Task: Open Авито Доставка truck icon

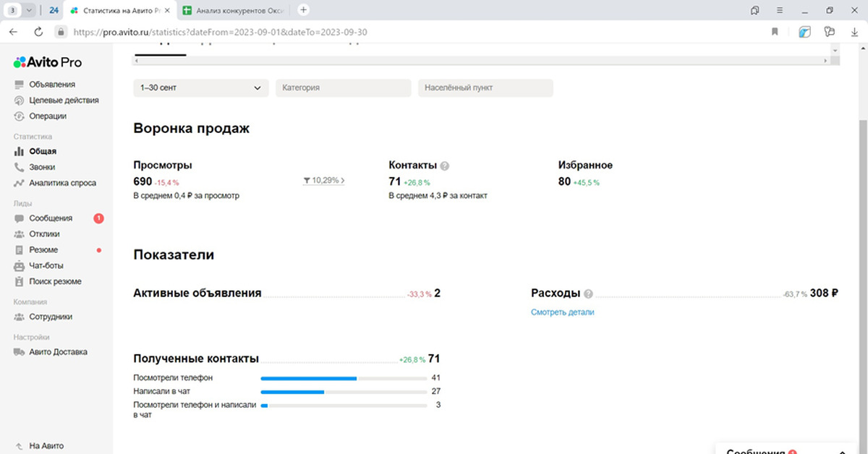Action: tap(19, 352)
